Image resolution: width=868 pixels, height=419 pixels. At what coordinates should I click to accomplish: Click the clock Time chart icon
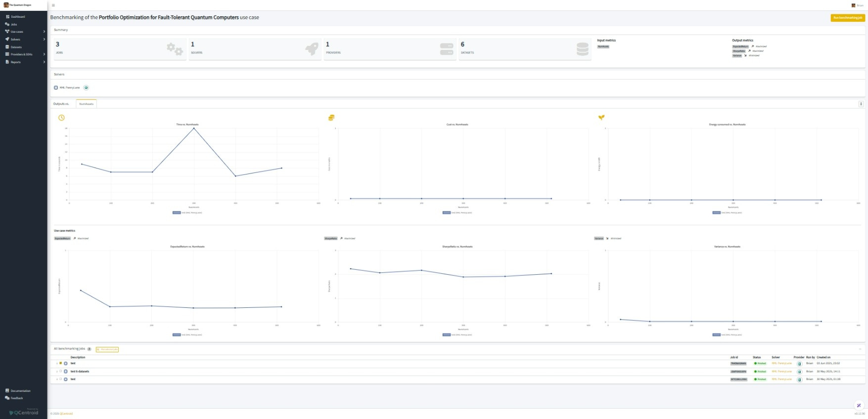(x=61, y=118)
